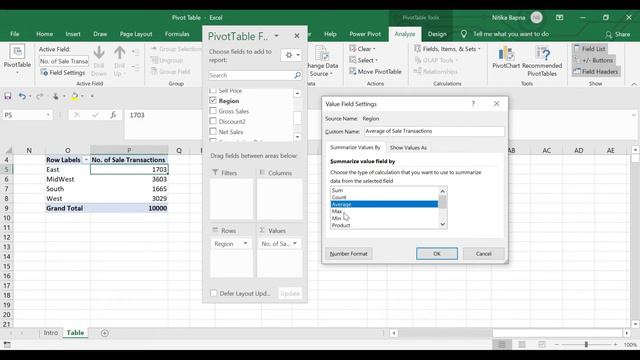The width and height of the screenshot is (640, 360).
Task: Click the Drill Up arrow icon
Action: (x=120, y=53)
